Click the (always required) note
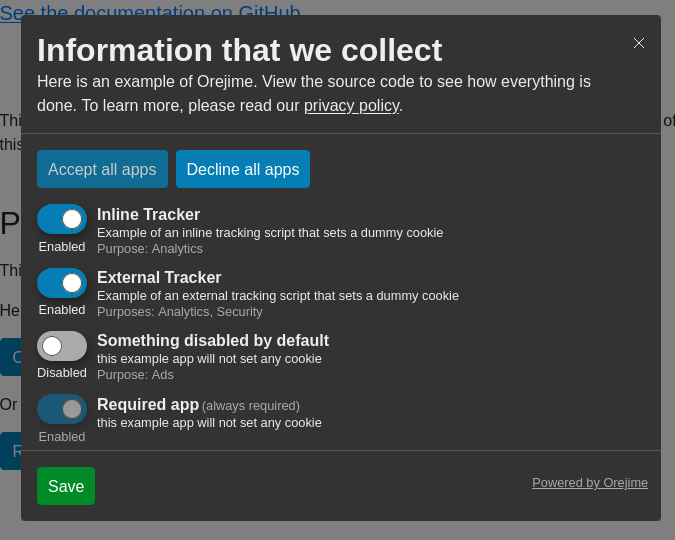 (x=251, y=406)
